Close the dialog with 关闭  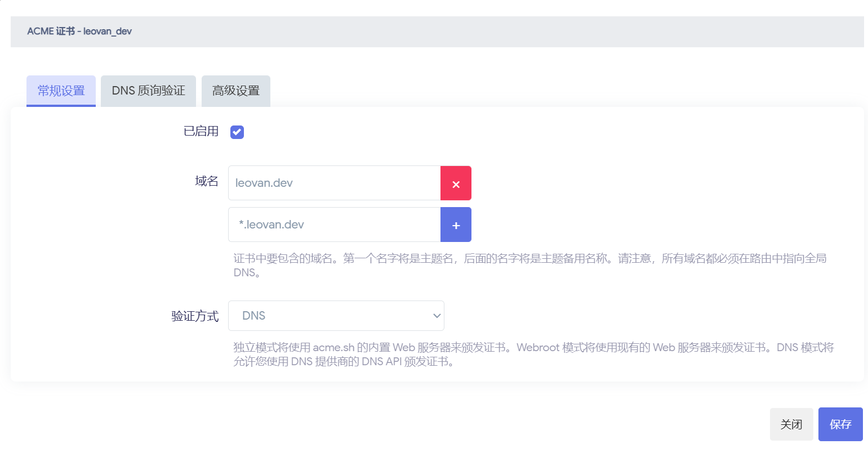point(791,424)
